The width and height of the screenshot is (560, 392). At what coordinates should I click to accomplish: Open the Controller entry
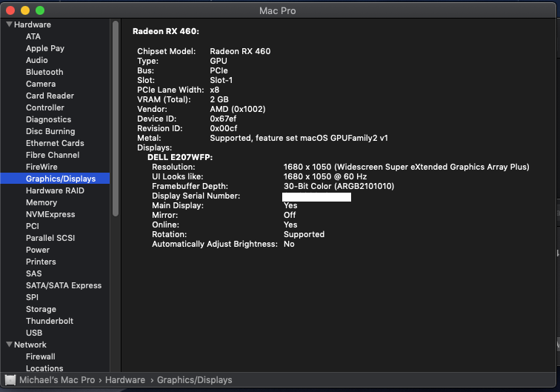click(x=45, y=107)
